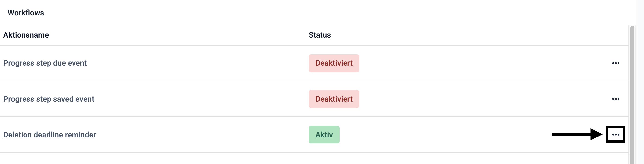Screen dimensions: 644x164
Task: Open the Progress step saved event workflow
Action: point(49,99)
